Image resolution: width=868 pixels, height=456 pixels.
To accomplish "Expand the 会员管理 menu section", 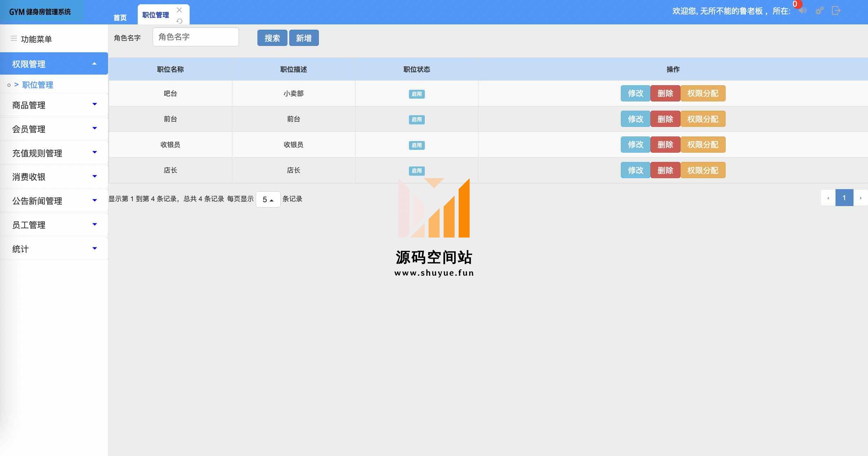I will pos(54,129).
